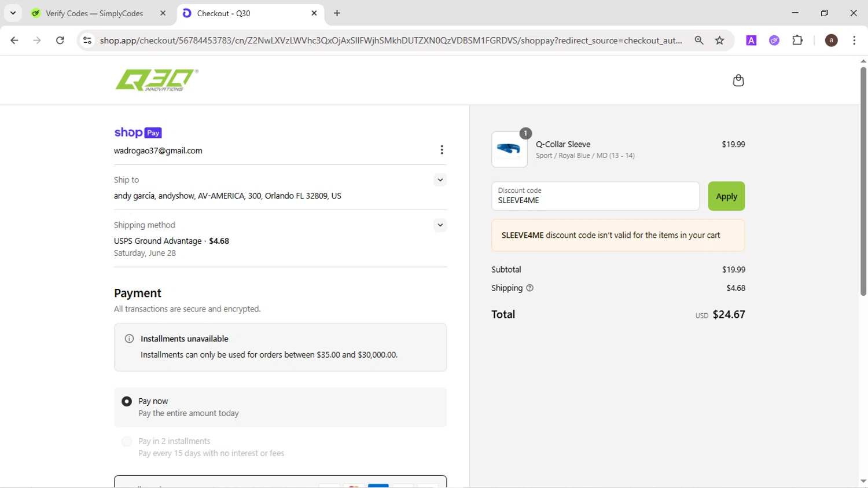
Task: Select the Checkout - Q30 tab
Action: click(x=249, y=13)
